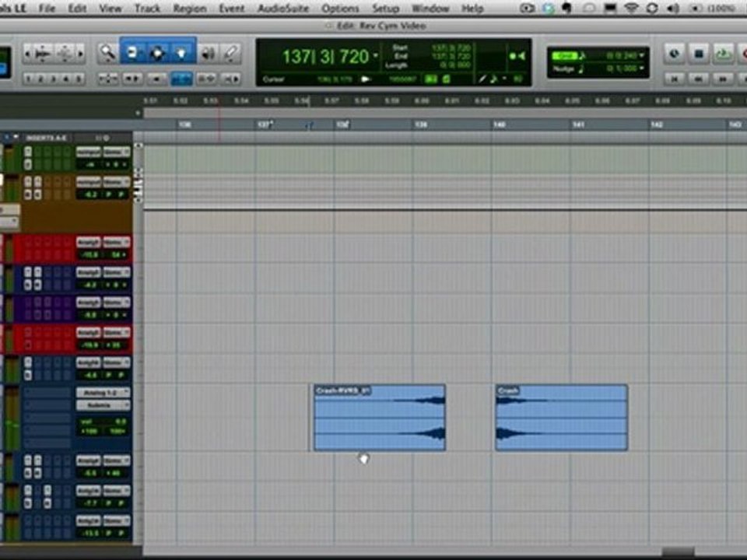747x560 pixels.
Task: Open the Track menu
Action: [x=147, y=8]
